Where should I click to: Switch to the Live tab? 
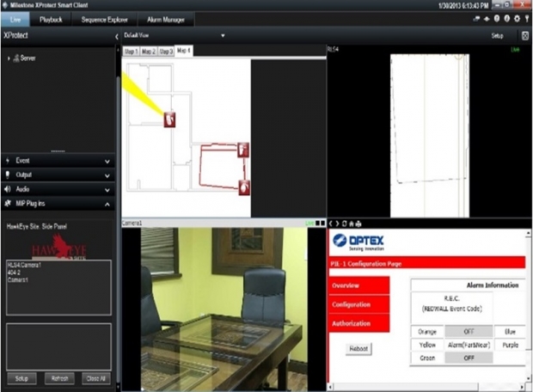pyautogui.click(x=15, y=20)
